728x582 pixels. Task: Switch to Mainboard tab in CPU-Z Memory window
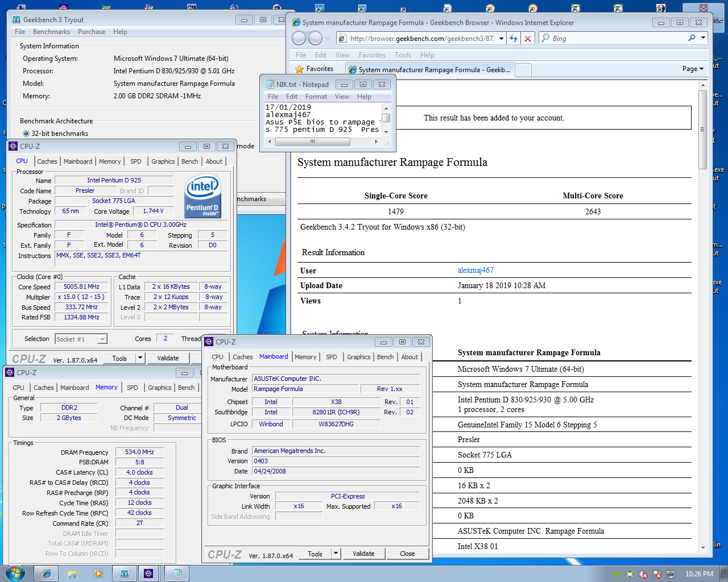75,388
